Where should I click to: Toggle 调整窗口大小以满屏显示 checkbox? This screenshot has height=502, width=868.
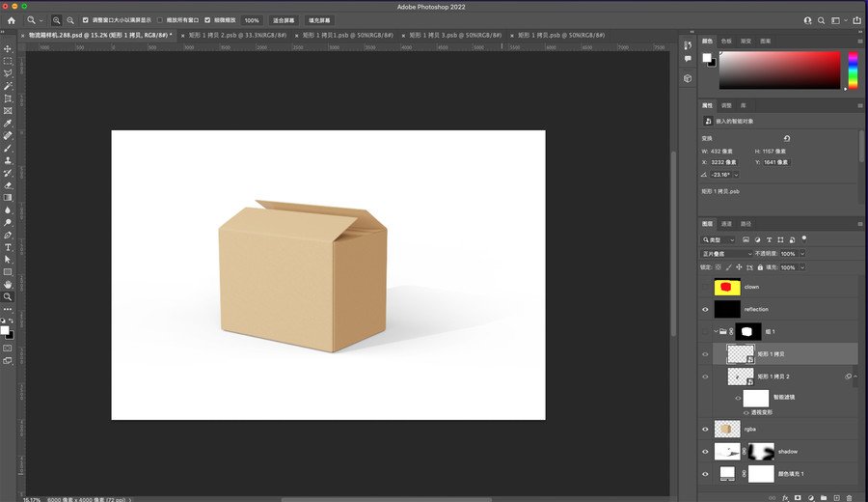point(85,20)
